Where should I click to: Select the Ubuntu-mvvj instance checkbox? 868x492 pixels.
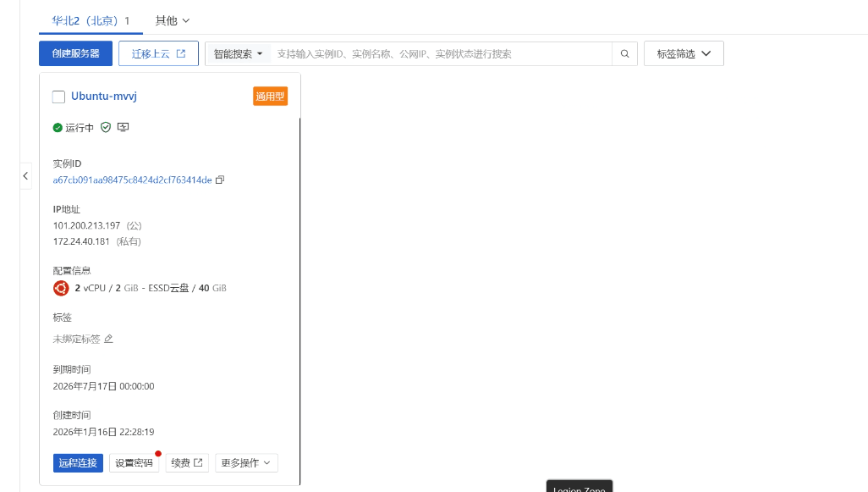58,97
